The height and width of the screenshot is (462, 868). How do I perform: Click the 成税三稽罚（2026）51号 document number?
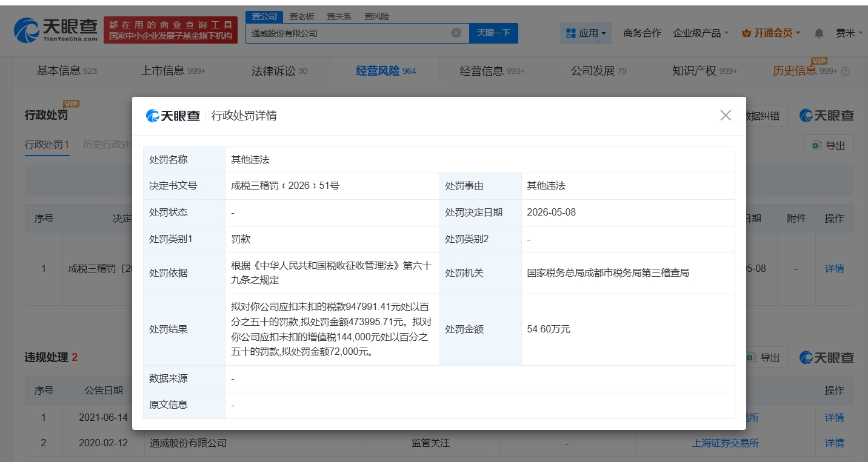285,186
